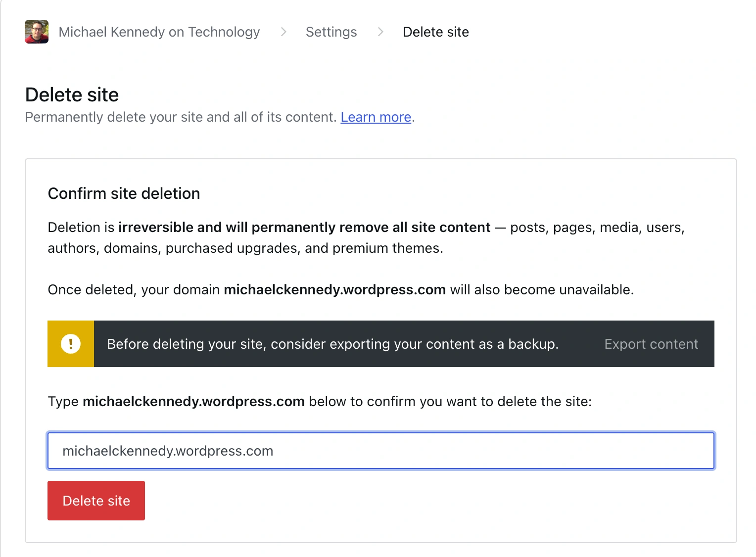The image size is (756, 557).
Task: Click Export content in the warning banner
Action: 651,344
